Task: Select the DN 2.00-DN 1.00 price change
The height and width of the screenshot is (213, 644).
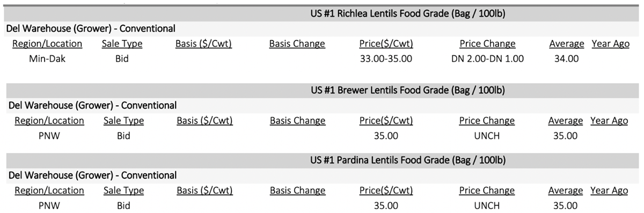Action: click(x=487, y=58)
